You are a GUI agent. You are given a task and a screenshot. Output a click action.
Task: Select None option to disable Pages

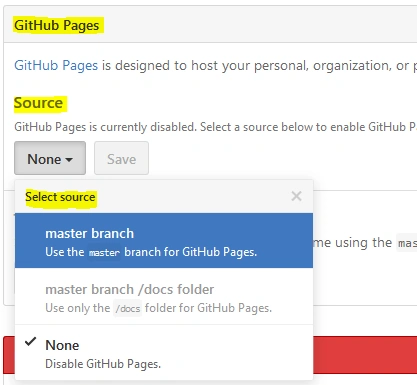pos(164,352)
